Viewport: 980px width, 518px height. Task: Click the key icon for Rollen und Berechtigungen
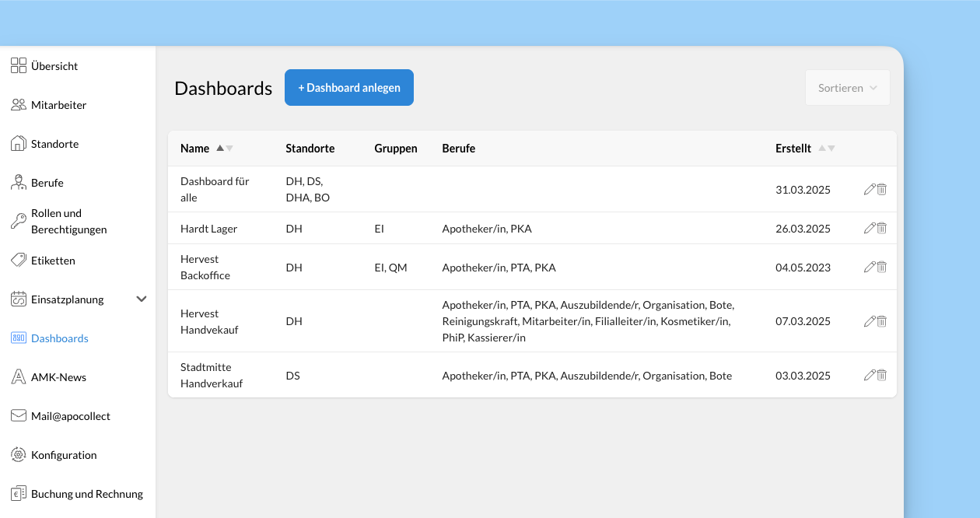[x=19, y=221]
